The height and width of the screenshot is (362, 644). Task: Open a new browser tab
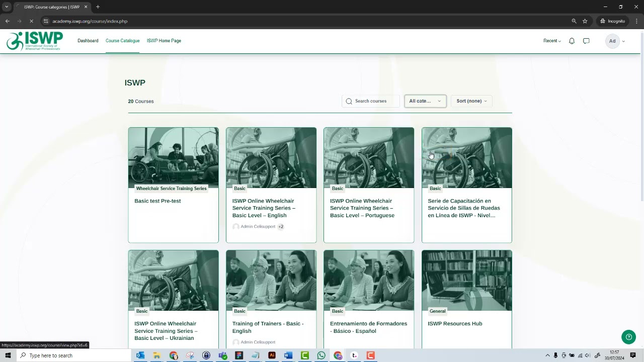coord(98,7)
